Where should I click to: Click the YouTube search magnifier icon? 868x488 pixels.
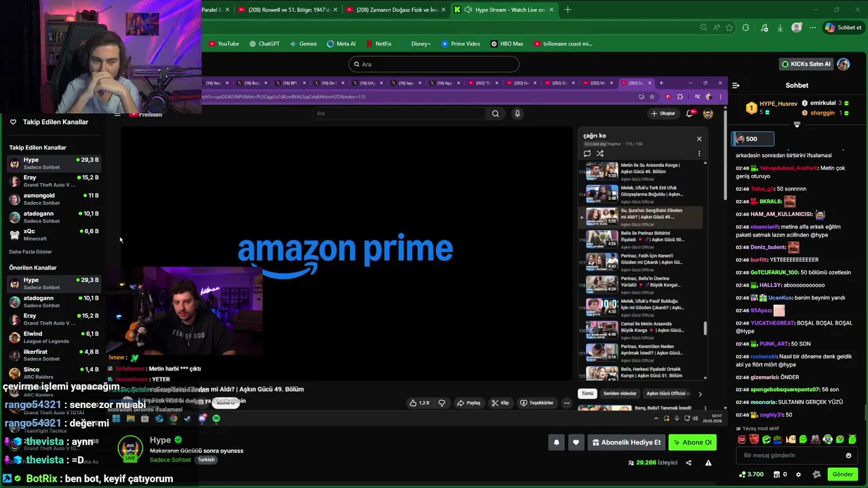pyautogui.click(x=495, y=113)
